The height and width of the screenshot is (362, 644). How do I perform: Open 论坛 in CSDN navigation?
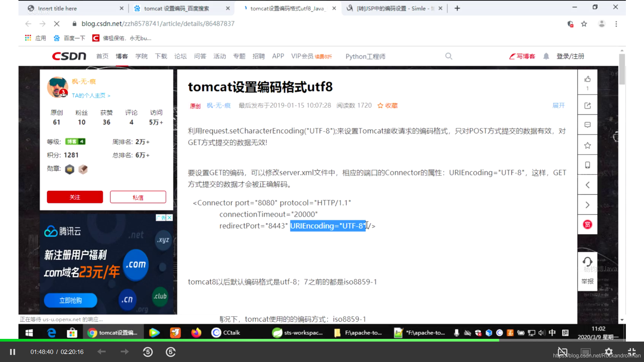[x=180, y=56]
